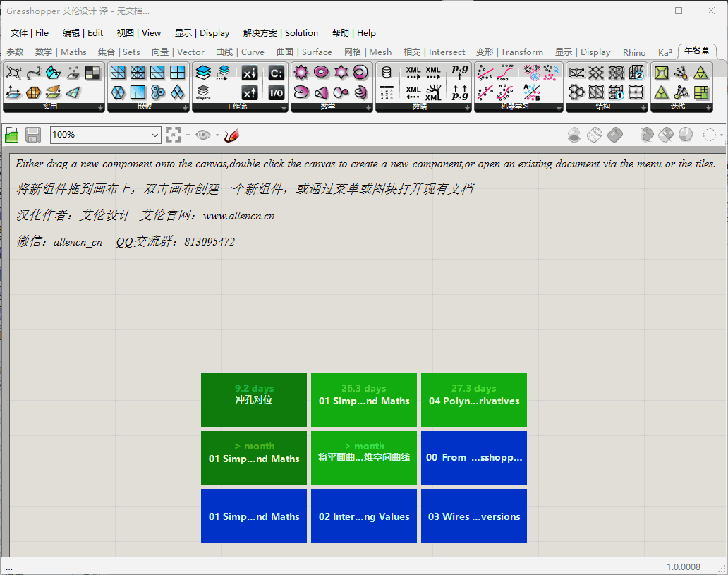The height and width of the screenshot is (575, 728).
Task: Open the green folder file icon
Action: (x=11, y=135)
